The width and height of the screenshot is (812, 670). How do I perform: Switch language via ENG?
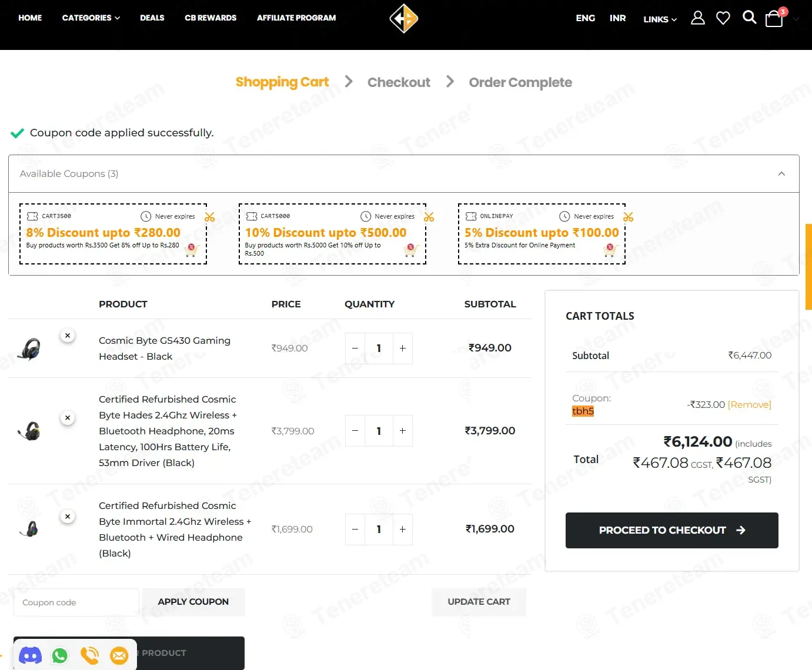click(586, 18)
